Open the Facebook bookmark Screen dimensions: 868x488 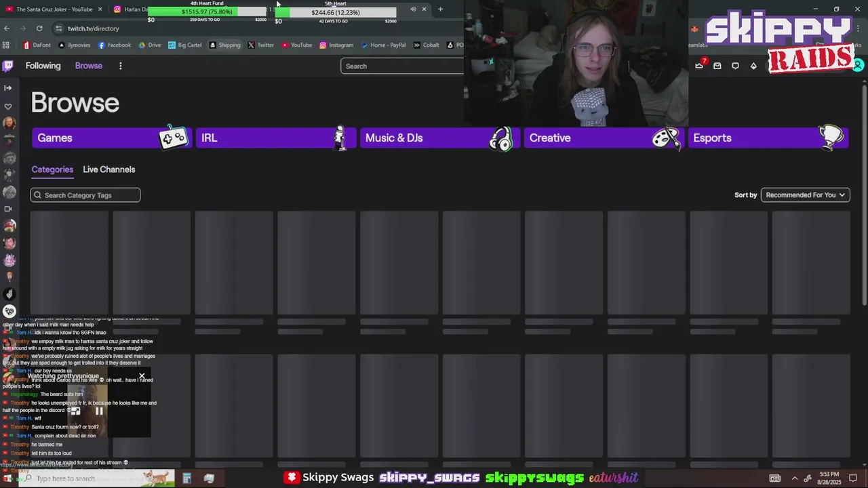tap(115, 45)
